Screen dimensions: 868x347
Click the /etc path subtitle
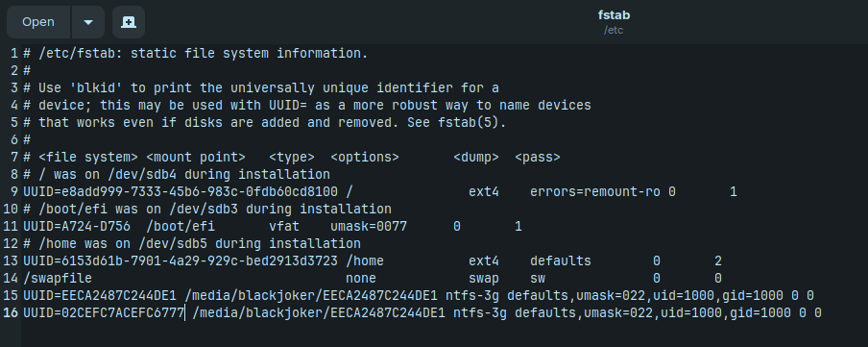coord(614,31)
